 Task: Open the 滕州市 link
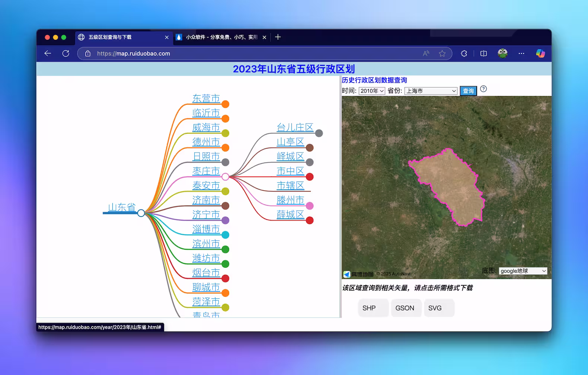(x=290, y=200)
